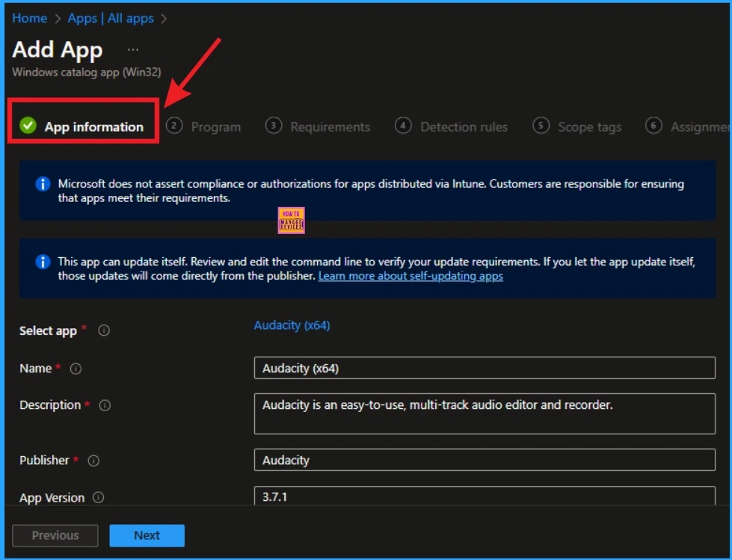
Task: Show info tooltip for Name field
Action: pos(76,369)
